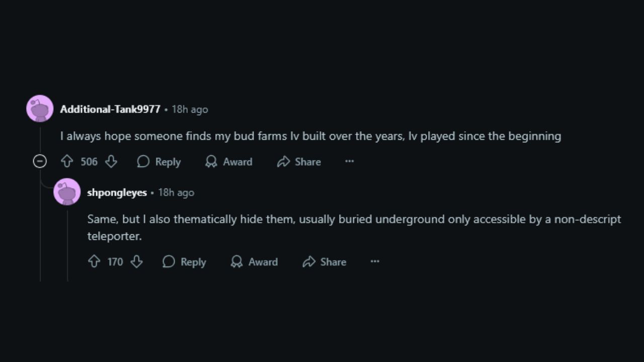Click shpongleyes' avatar icon
This screenshot has height=362, width=644.
(x=67, y=192)
